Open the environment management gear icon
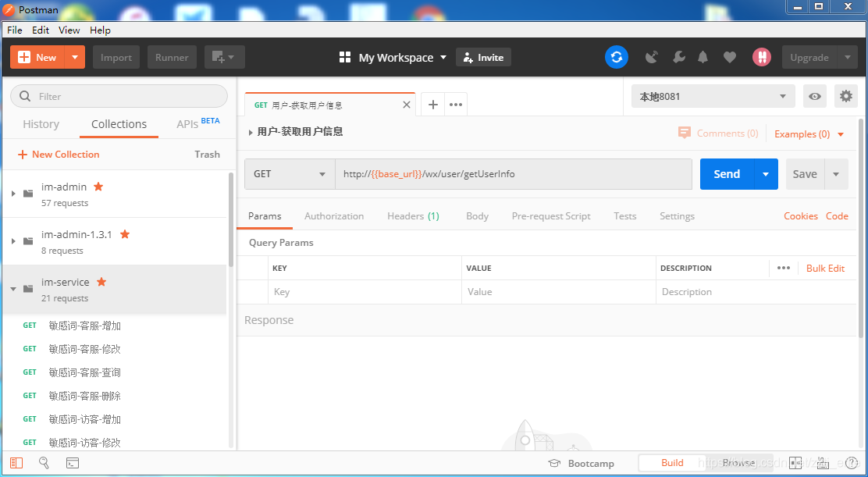This screenshot has height=477, width=868. click(846, 96)
